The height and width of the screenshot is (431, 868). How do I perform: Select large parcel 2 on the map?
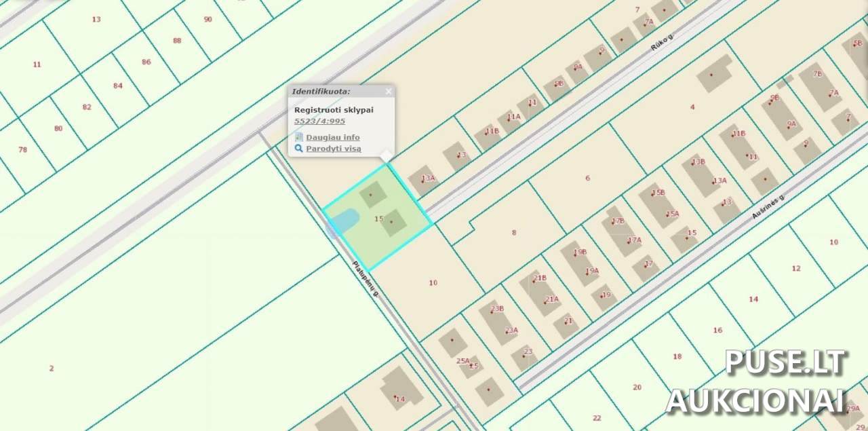(52, 369)
